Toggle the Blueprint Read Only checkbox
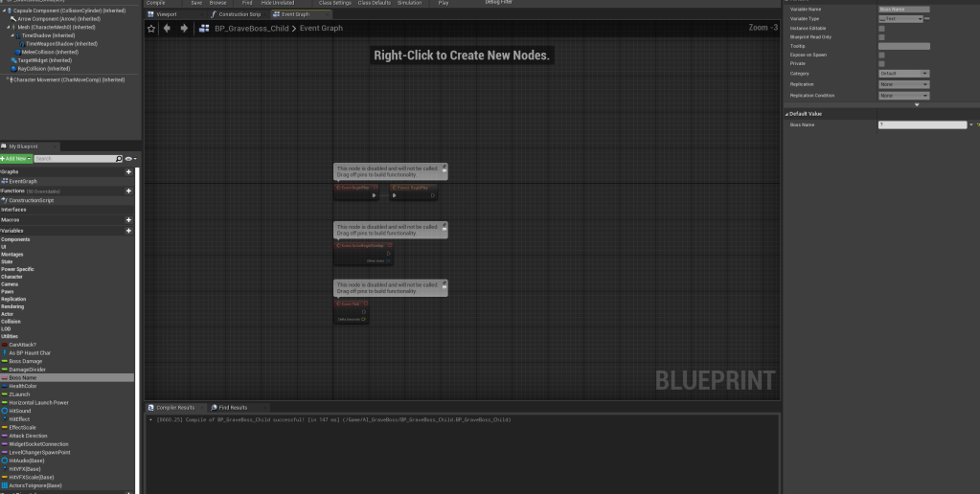Screen dimensions: 980x494 tap(881, 36)
